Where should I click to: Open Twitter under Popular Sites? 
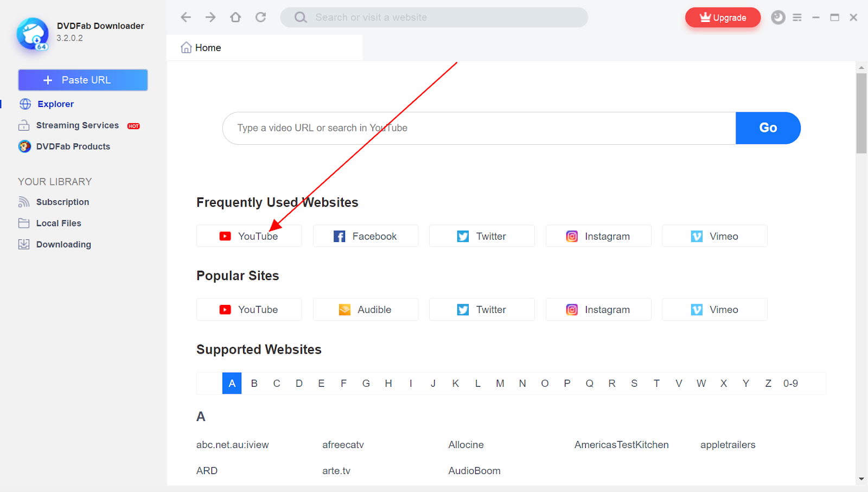click(x=482, y=309)
